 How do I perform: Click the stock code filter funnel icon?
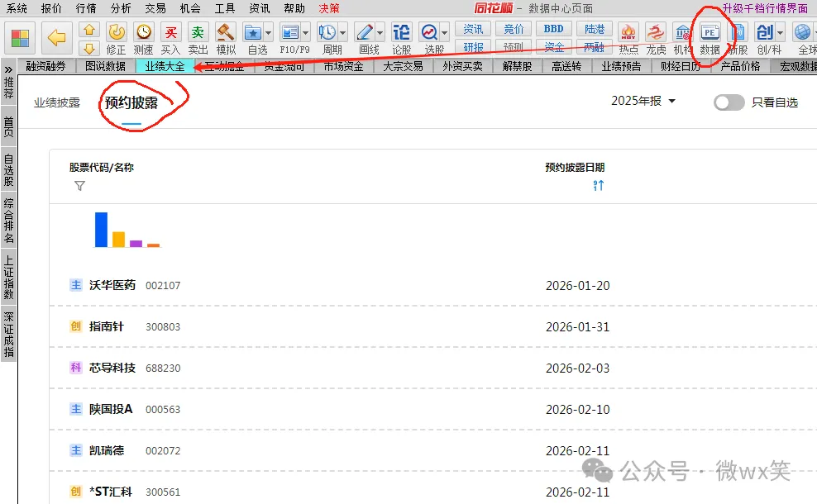coord(79,186)
